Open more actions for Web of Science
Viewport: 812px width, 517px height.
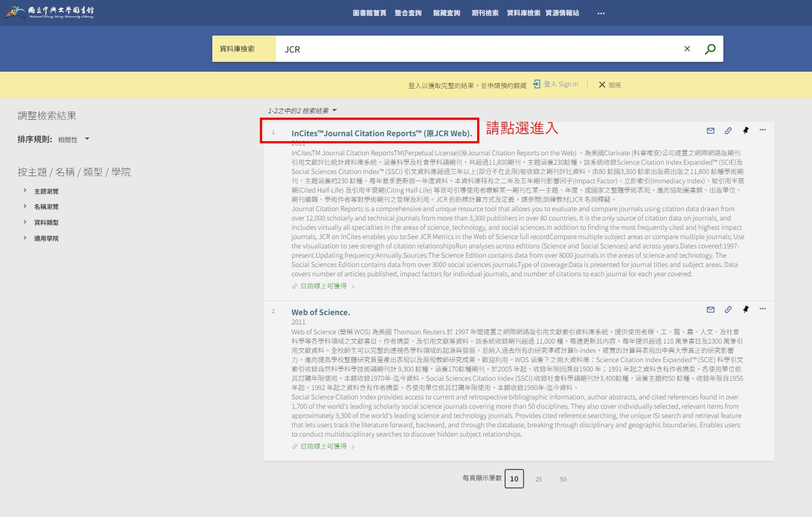coord(763,309)
